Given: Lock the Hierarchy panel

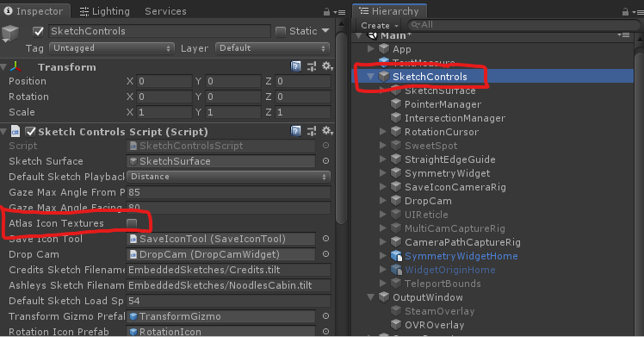Looking at the screenshot, I should (x=625, y=12).
